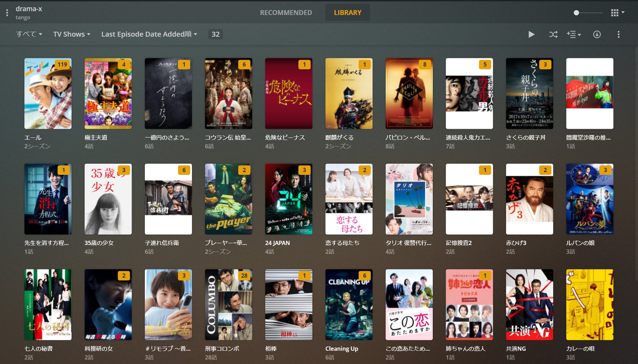Click the drama-x library name

click(x=29, y=9)
